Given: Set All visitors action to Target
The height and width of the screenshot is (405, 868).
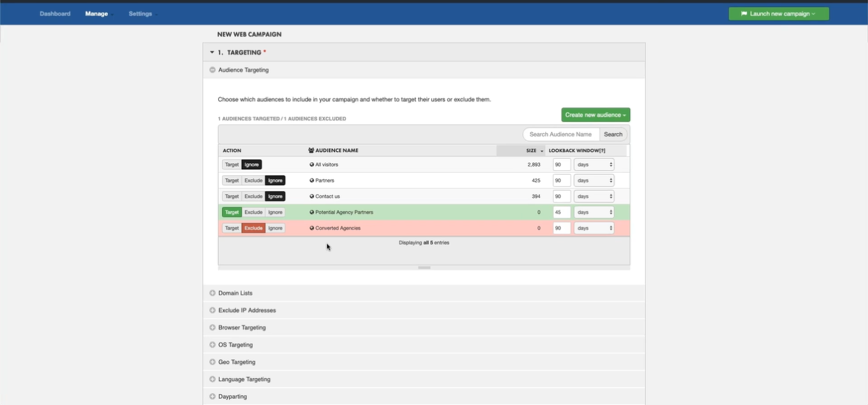Looking at the screenshot, I should tap(232, 165).
